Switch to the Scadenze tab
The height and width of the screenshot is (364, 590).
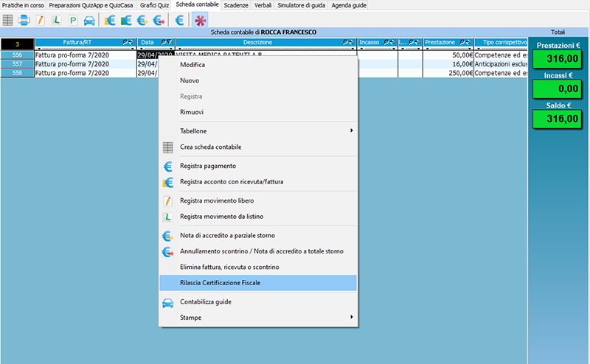tap(237, 5)
